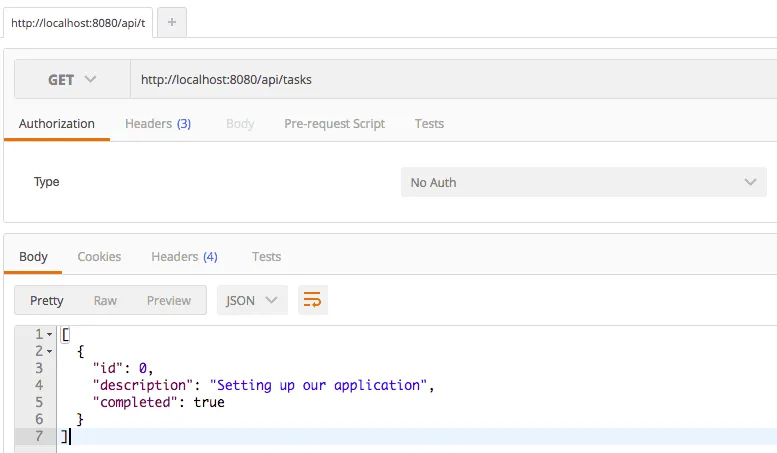Switch to the request Headers (3) tab
This screenshot has width=777, height=453.
pos(157,124)
